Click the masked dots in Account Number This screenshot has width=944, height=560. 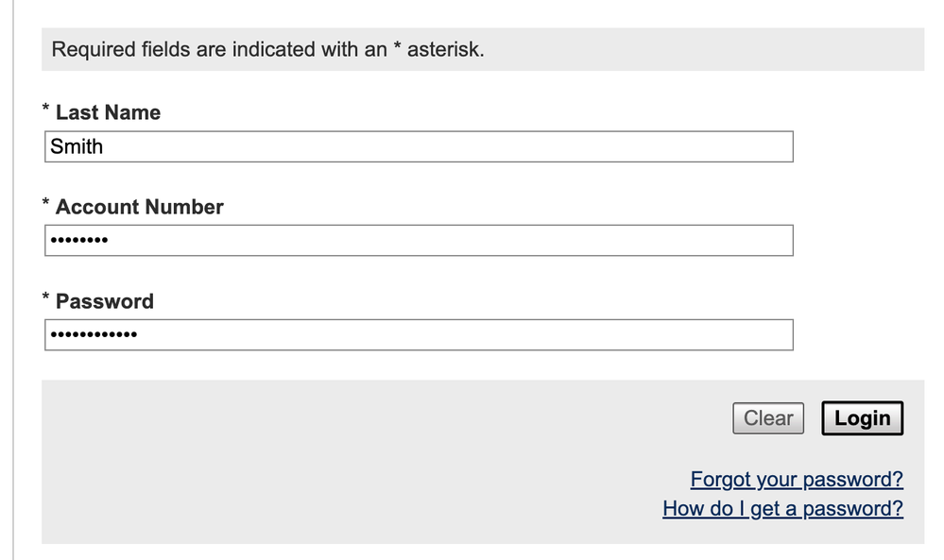78,241
